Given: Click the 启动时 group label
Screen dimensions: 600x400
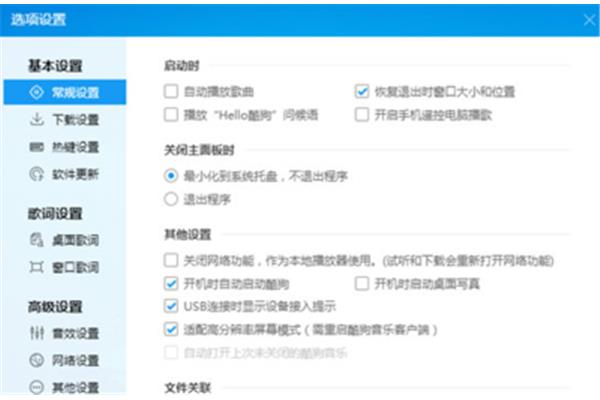Looking at the screenshot, I should 182,65.
